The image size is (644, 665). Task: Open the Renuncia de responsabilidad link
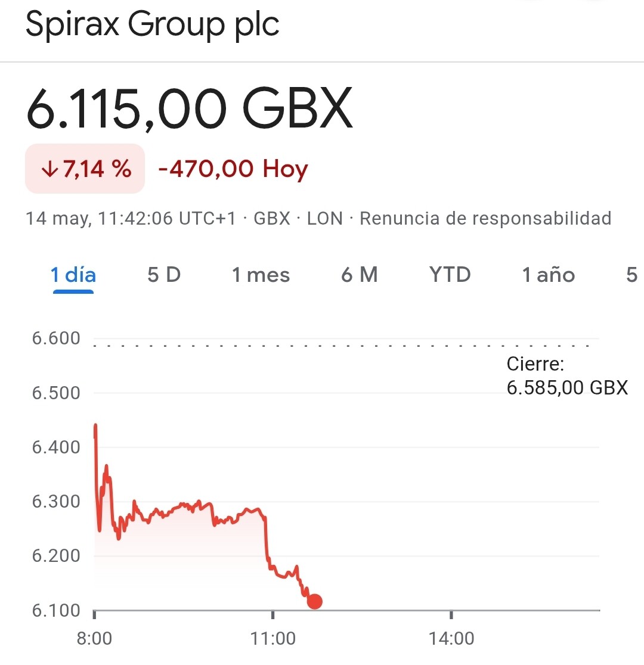[485, 219]
